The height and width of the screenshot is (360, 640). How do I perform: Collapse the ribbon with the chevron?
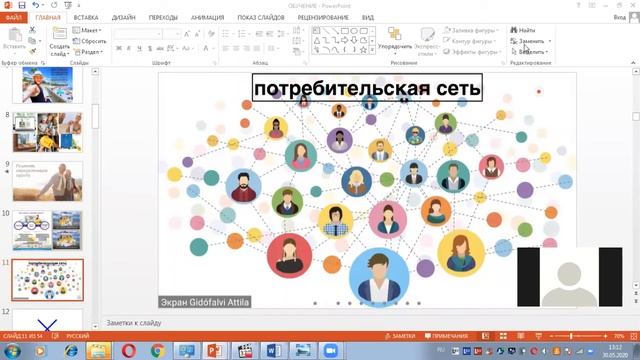(633, 62)
